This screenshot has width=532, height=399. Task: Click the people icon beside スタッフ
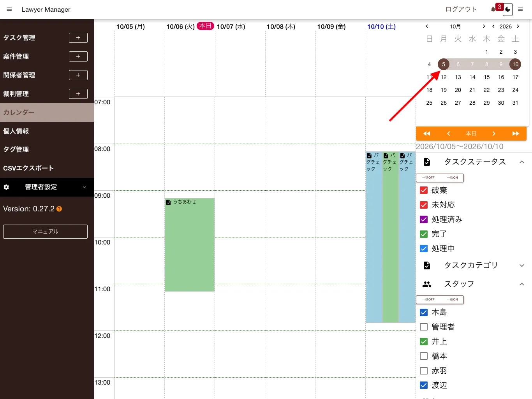[x=427, y=284]
